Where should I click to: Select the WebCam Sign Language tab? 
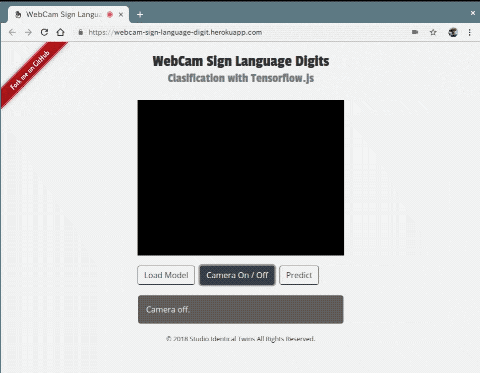(x=68, y=14)
